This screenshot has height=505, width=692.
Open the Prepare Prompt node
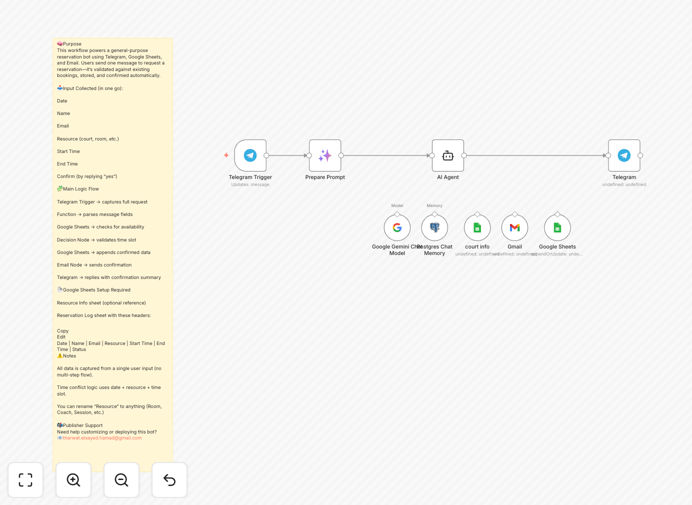(325, 155)
